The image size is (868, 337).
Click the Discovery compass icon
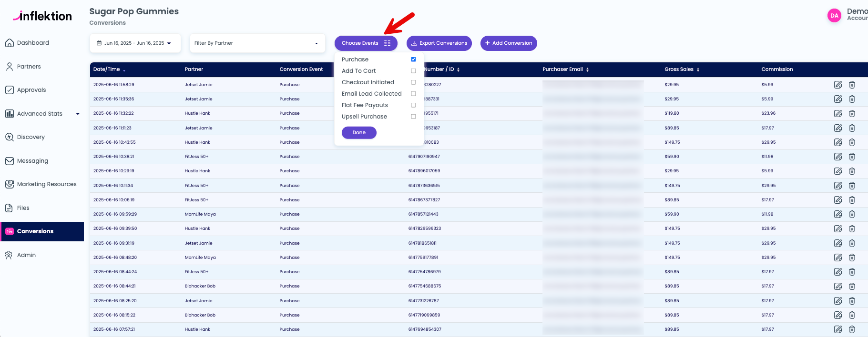(10, 137)
